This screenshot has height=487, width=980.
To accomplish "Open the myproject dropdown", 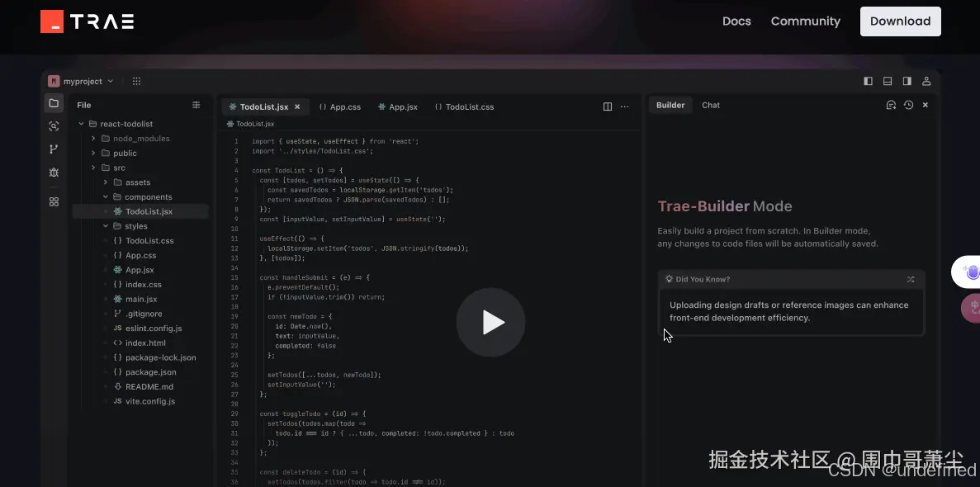I will point(81,81).
